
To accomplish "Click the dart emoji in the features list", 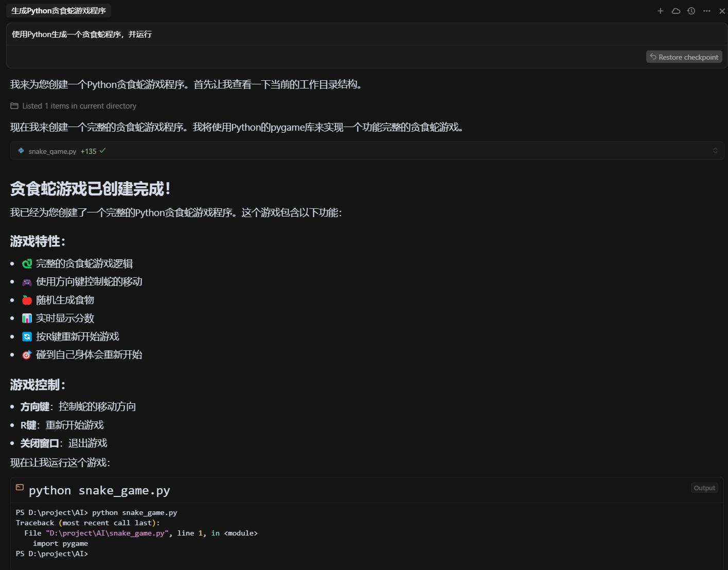I will coord(27,354).
